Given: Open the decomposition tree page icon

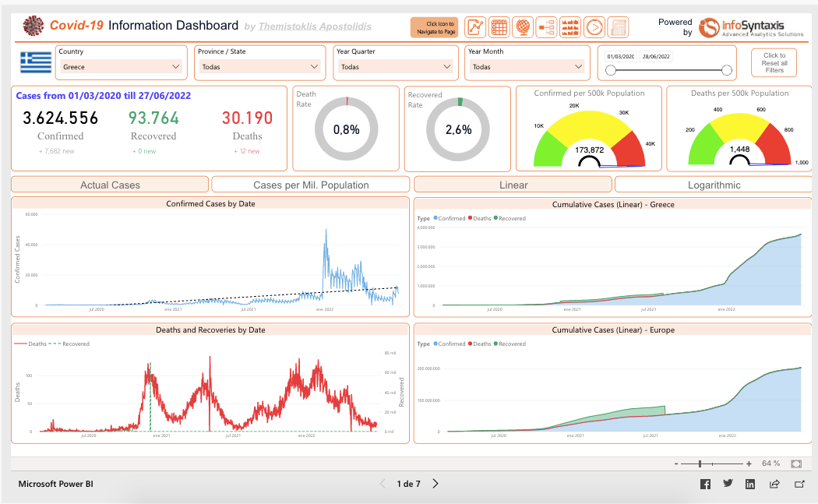Looking at the screenshot, I should 546,27.
